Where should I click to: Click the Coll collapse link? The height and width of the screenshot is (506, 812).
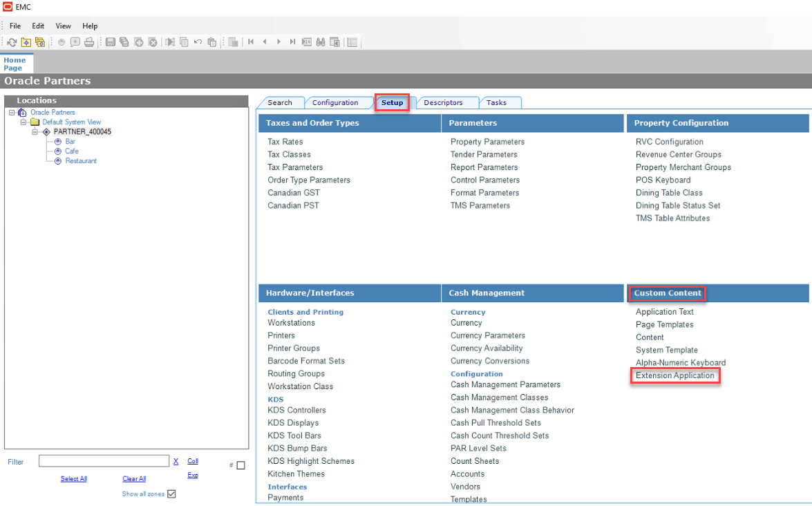193,461
